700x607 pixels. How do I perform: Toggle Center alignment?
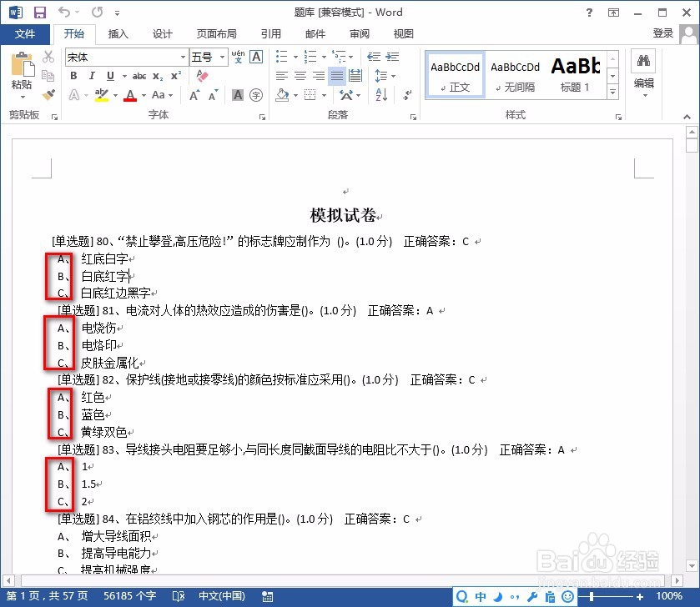click(300, 76)
